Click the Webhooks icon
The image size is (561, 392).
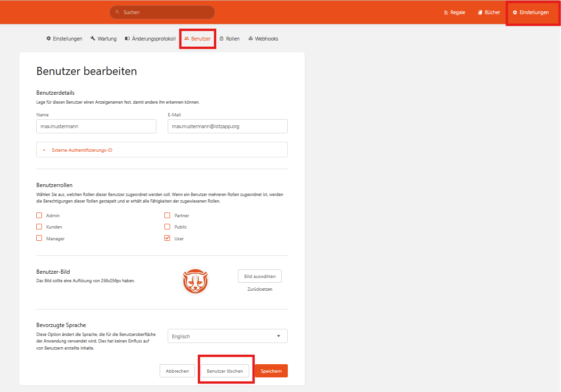251,39
